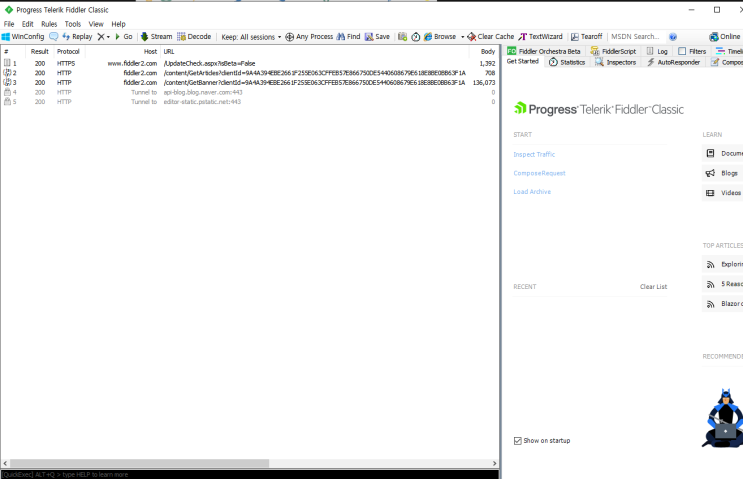Focus the MSDN Search field

(636, 36)
